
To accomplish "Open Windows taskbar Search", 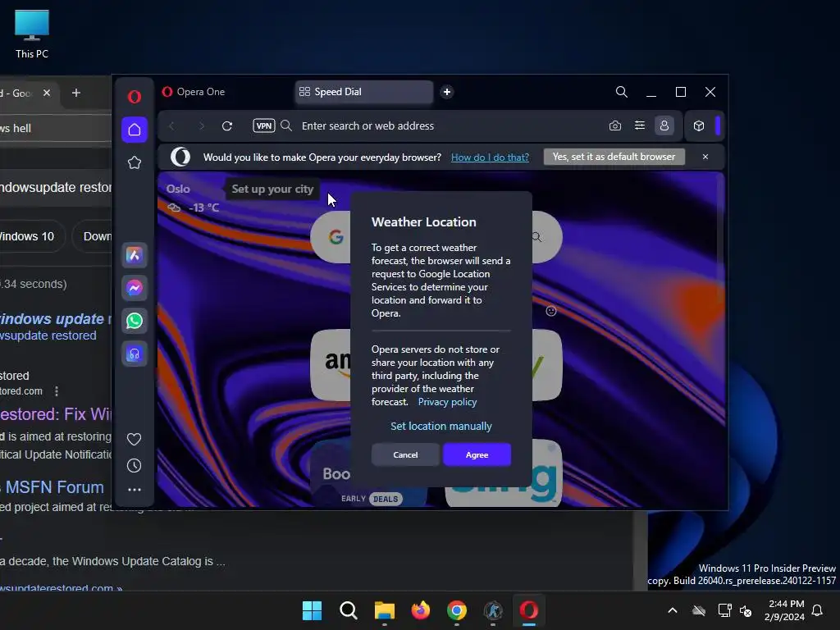I will pos(348,610).
